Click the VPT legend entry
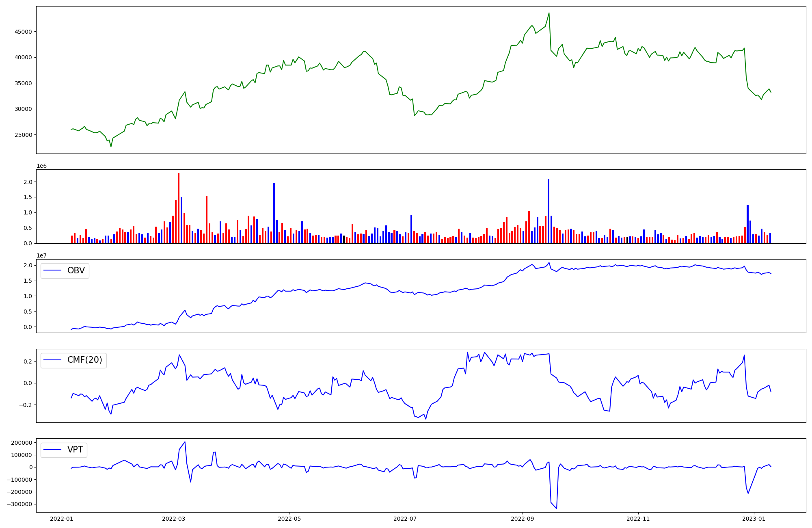Viewport: 812px width, 528px height. click(75, 450)
